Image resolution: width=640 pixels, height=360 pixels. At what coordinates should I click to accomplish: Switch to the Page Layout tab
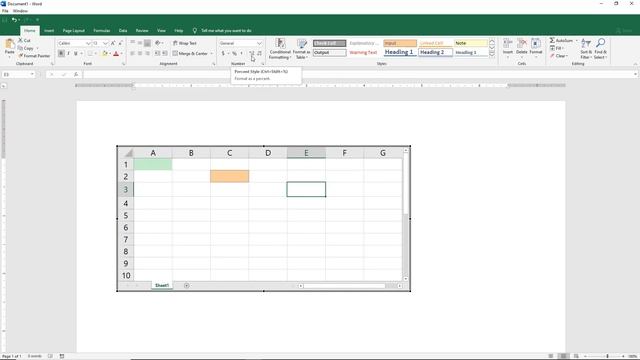click(x=74, y=31)
